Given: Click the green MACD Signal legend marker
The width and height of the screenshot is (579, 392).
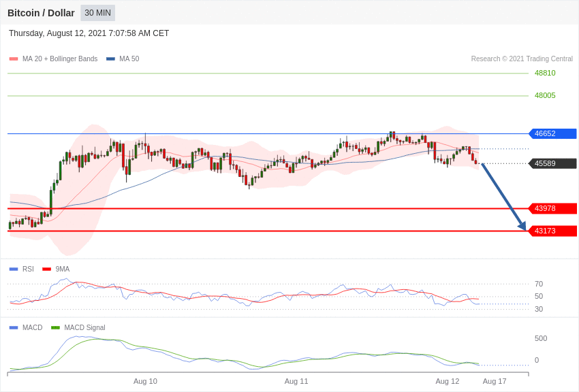Looking at the screenshot, I should [x=55, y=327].
